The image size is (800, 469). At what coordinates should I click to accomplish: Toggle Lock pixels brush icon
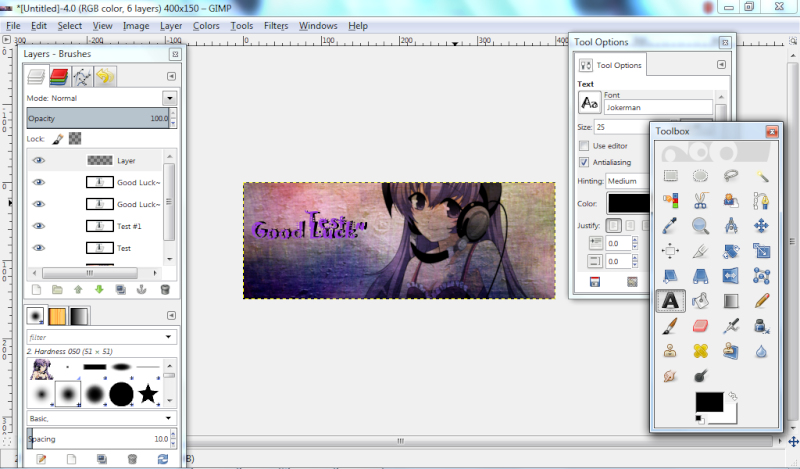click(58, 138)
